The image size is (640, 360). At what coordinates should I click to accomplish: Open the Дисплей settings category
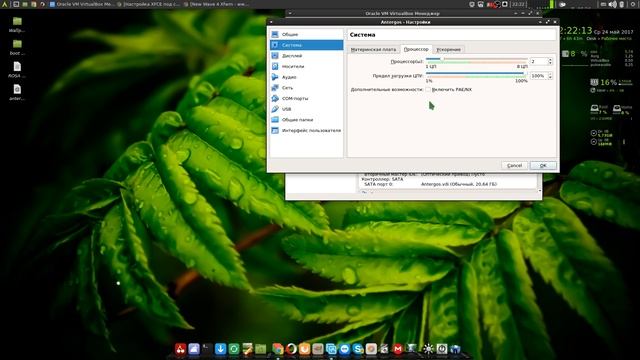[x=306, y=56]
